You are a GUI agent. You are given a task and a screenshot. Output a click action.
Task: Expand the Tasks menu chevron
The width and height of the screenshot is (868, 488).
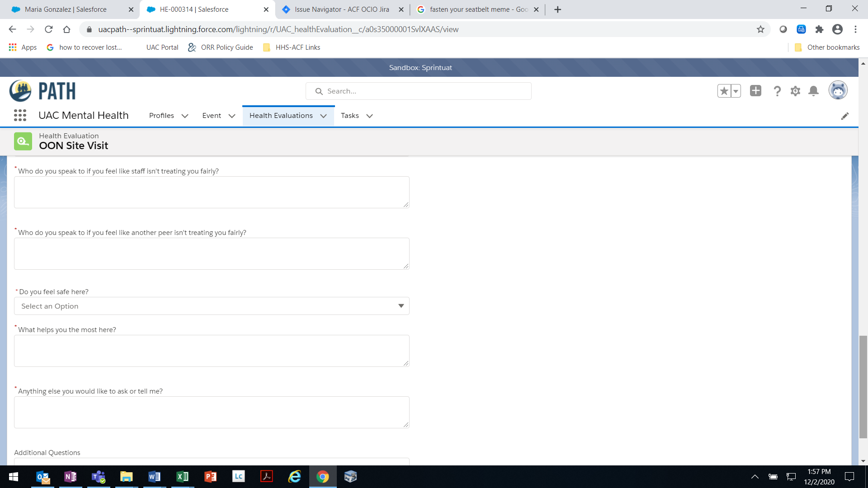369,116
